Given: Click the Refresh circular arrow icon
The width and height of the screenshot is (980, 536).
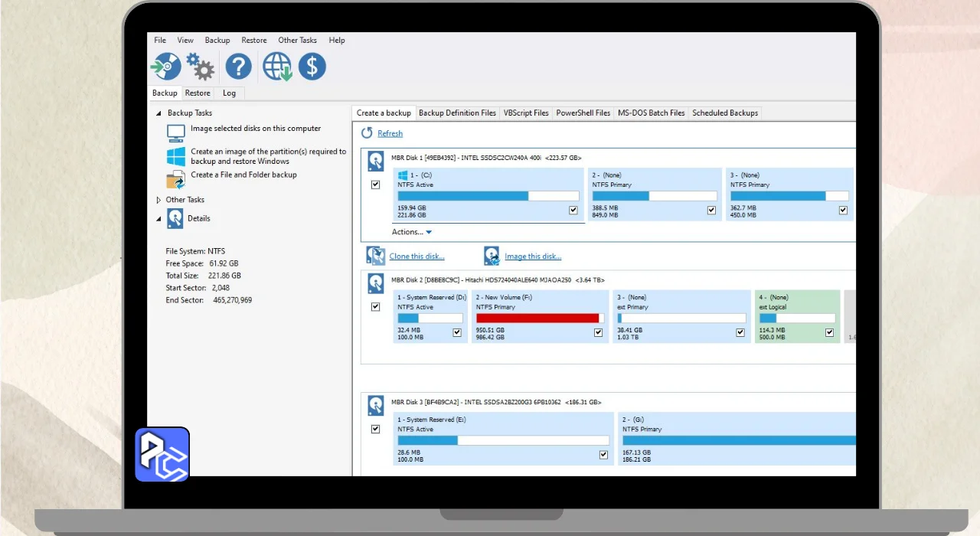Looking at the screenshot, I should tap(367, 133).
